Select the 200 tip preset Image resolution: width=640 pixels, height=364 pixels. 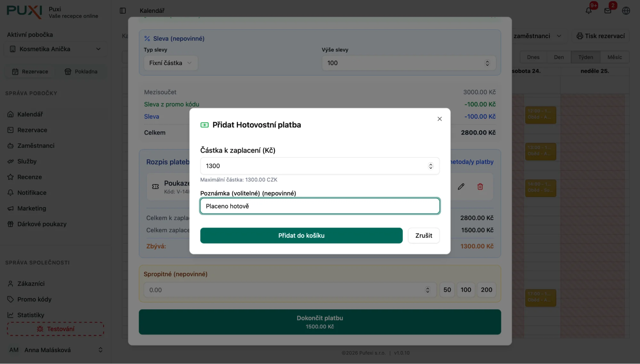(486, 290)
